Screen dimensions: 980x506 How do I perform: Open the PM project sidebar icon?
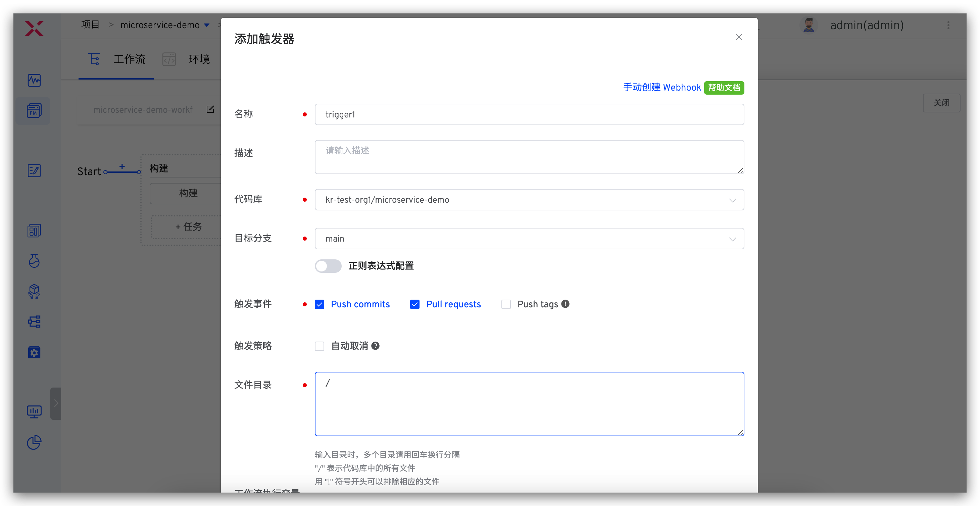pos(34,111)
